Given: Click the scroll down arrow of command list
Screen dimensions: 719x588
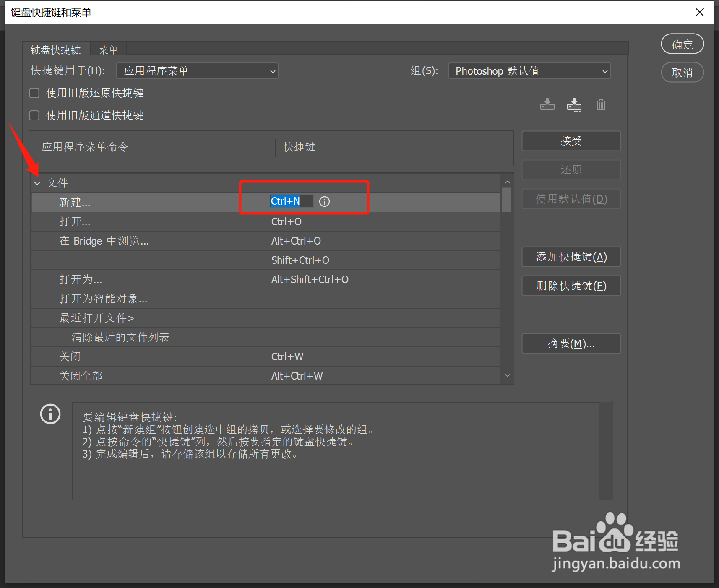Looking at the screenshot, I should tap(507, 376).
